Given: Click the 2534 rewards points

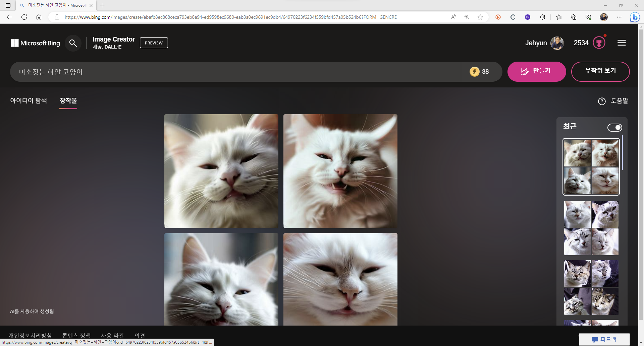Looking at the screenshot, I should 581,43.
